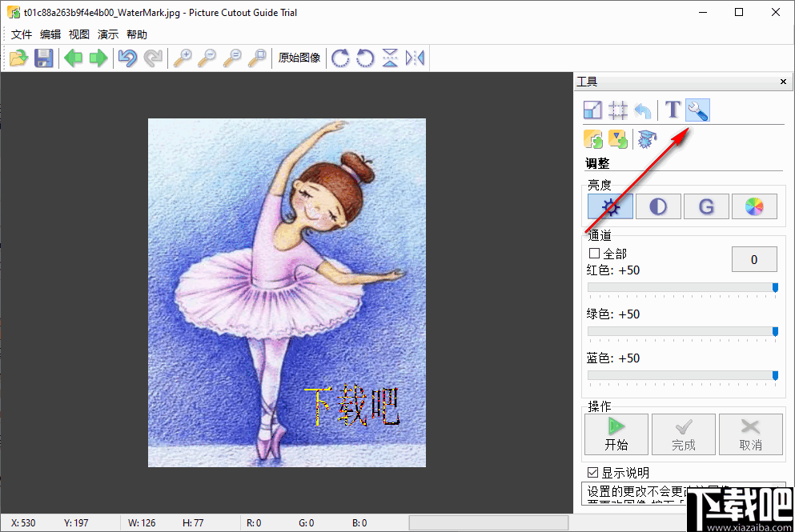
Task: Click the open file folder icon
Action: click(x=18, y=58)
